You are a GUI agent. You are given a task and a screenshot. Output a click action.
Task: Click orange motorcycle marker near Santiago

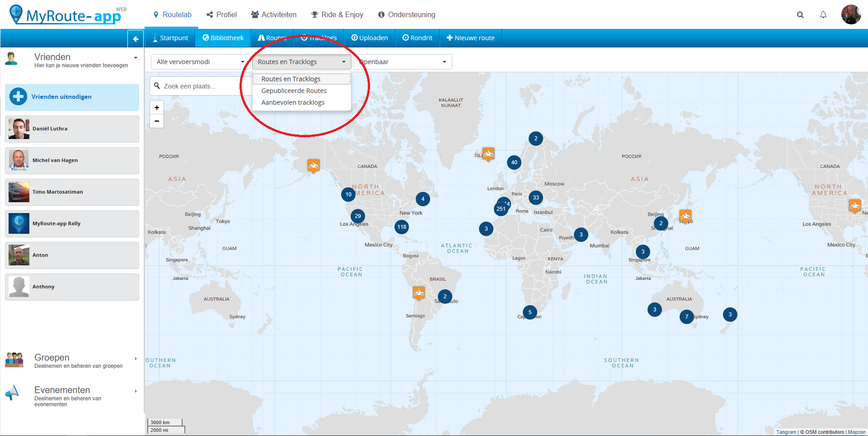point(419,293)
